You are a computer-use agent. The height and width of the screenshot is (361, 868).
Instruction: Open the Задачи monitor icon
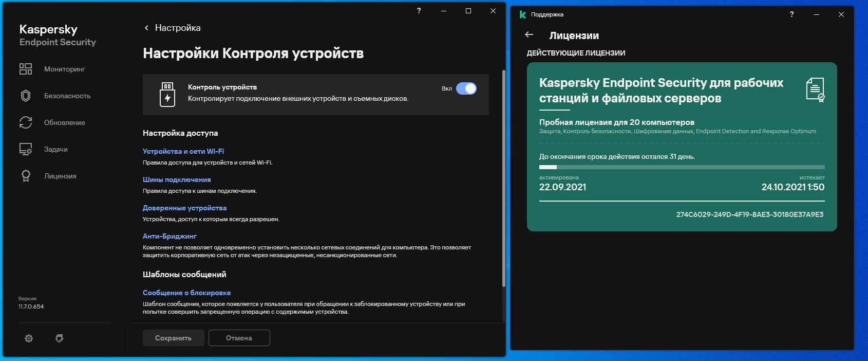coord(26,149)
